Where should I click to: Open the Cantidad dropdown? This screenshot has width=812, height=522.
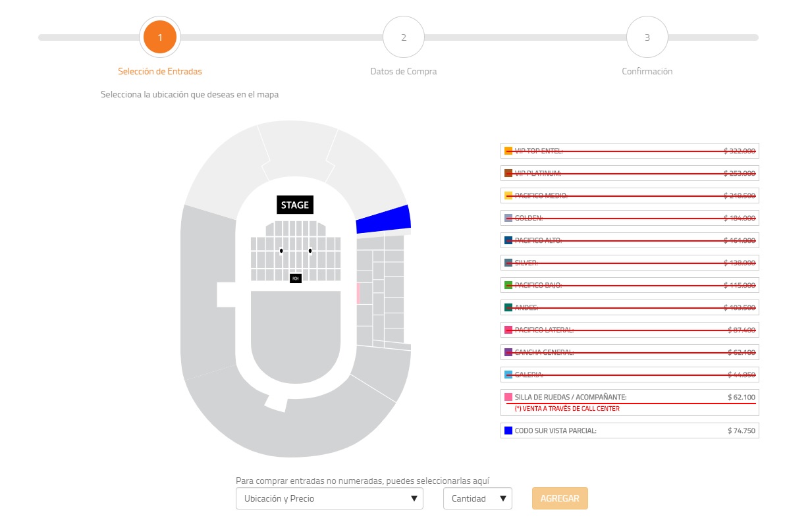coord(477,498)
